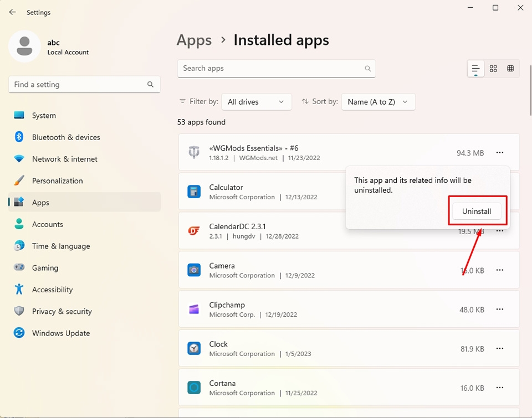This screenshot has height=418, width=532.
Task: Focus the Search apps field
Action: coord(277,69)
